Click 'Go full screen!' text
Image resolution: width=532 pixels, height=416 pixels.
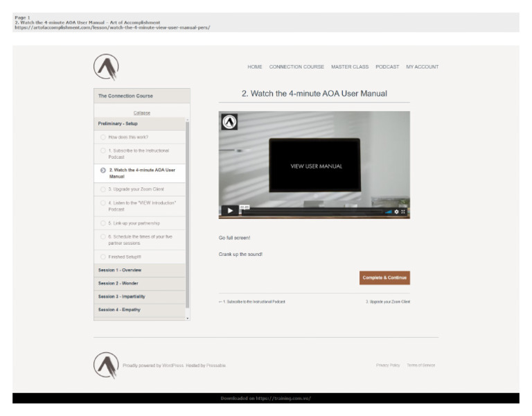point(234,238)
